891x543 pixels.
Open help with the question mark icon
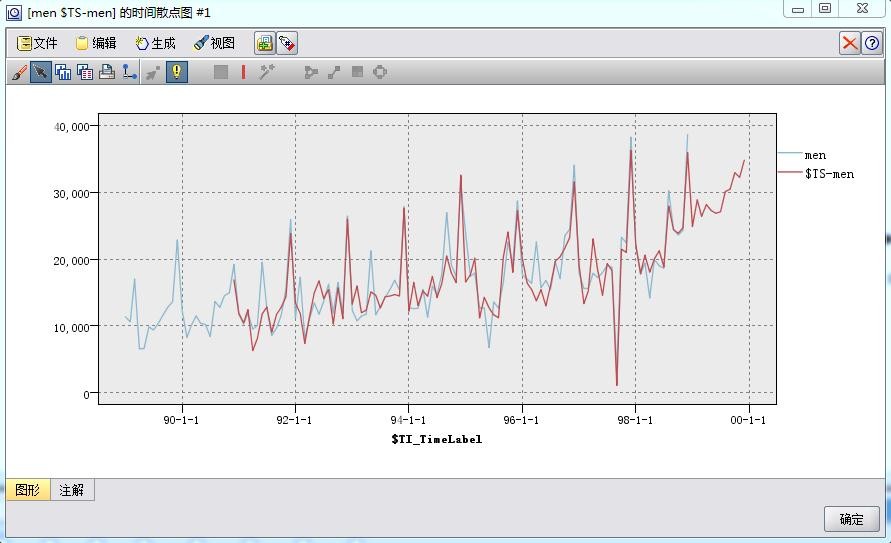coord(872,43)
